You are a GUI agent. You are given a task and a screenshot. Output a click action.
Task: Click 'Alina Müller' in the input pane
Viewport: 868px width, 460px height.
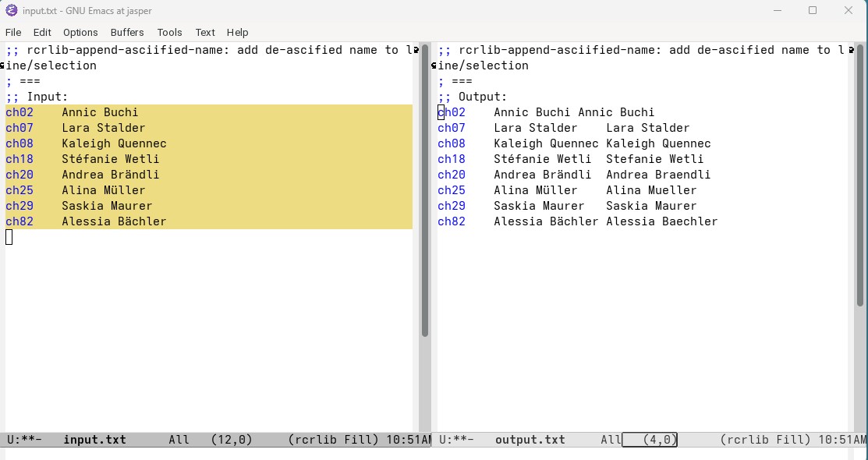104,190
